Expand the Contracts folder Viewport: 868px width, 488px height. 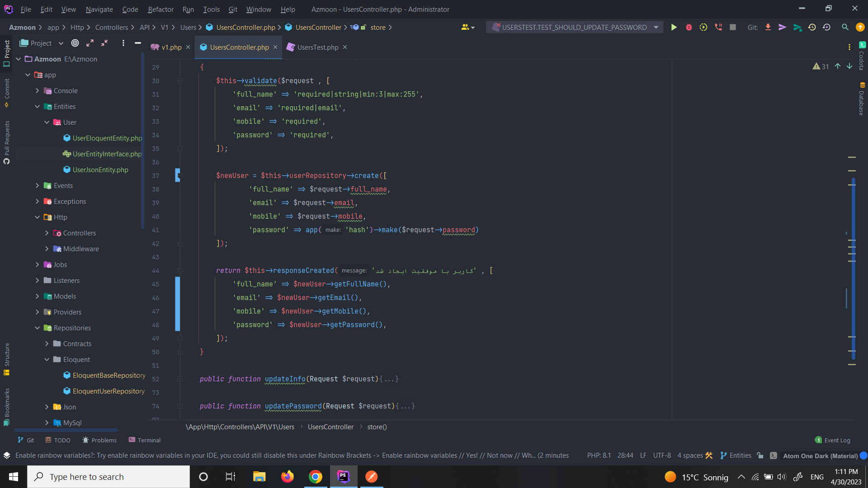point(47,344)
